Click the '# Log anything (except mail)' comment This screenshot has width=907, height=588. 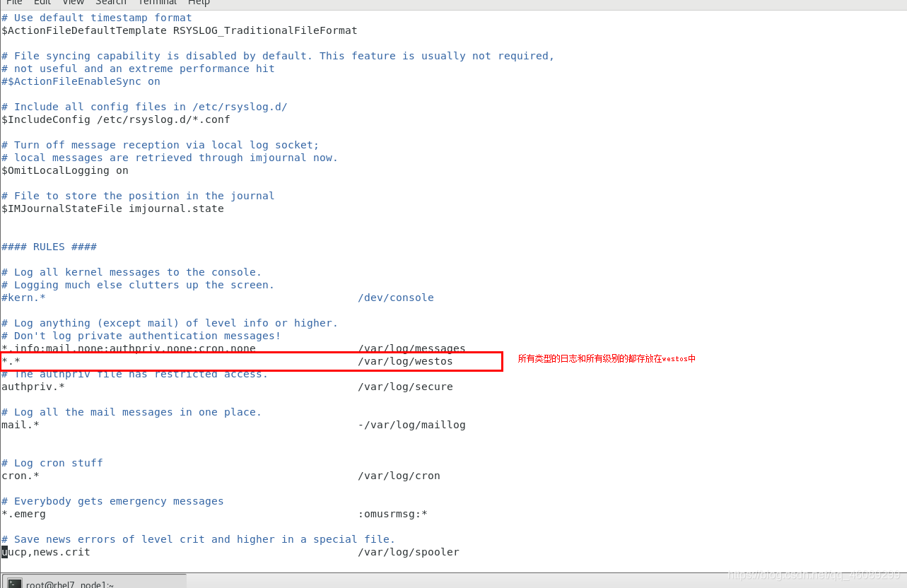[x=170, y=323]
